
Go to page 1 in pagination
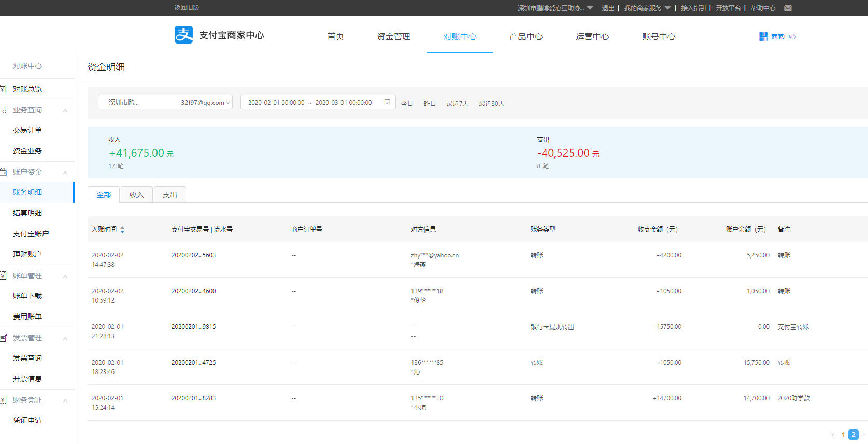point(843,435)
